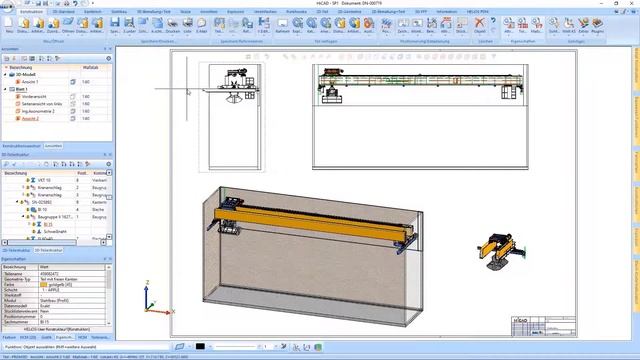The width and height of the screenshot is (640, 360).
Task: Click the undo arrow in quick access toolbar
Action: [x=75, y=3]
